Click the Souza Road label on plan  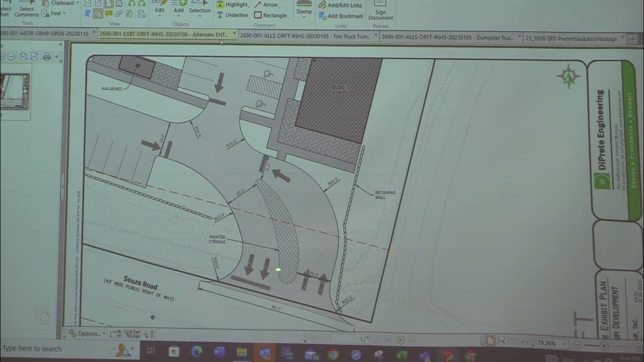pyautogui.click(x=140, y=284)
